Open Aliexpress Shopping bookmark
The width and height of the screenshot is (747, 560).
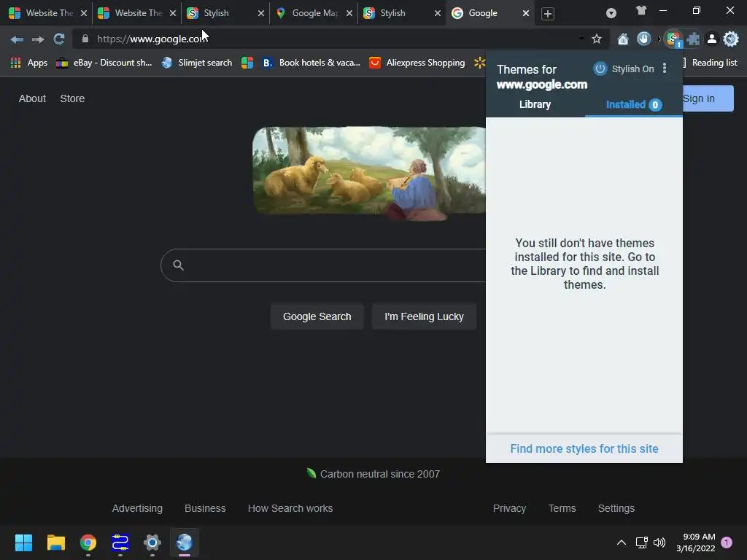point(417,63)
